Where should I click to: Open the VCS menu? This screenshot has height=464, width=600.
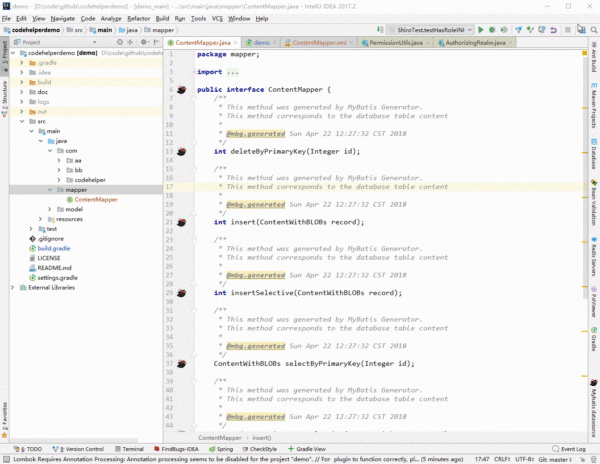tap(217, 18)
